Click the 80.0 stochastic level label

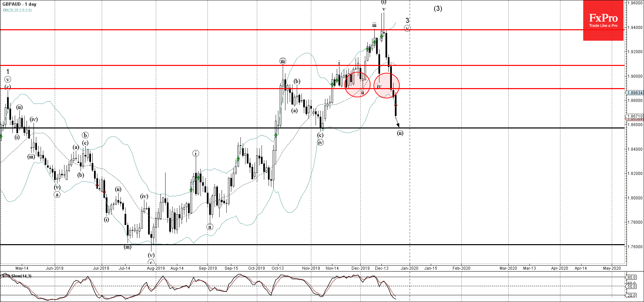pyautogui.click(x=632, y=277)
